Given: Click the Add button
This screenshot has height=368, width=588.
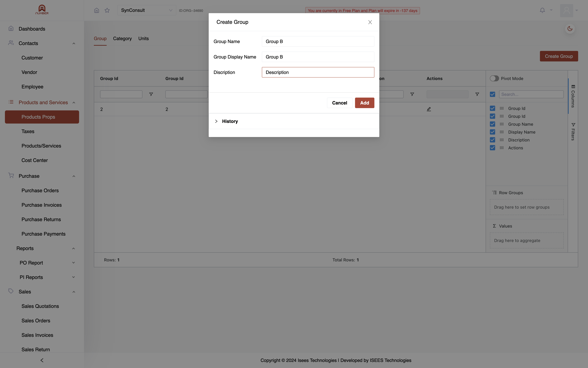Looking at the screenshot, I should point(364,103).
